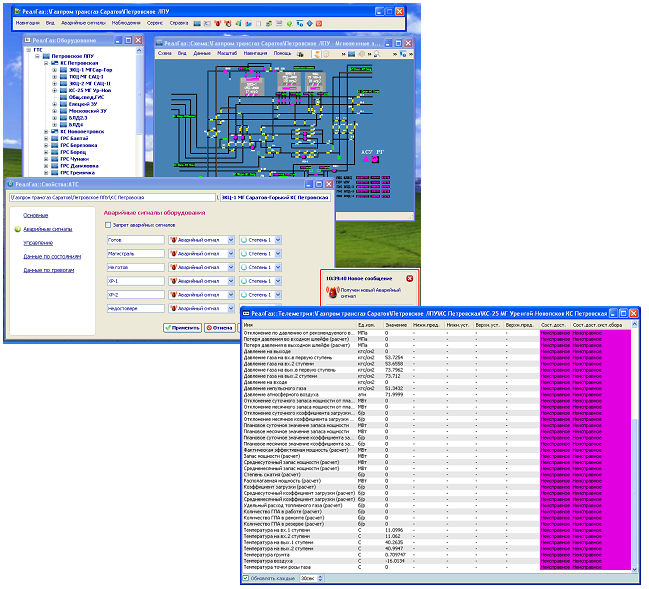Click the green check icon on the Применить button

click(x=167, y=327)
